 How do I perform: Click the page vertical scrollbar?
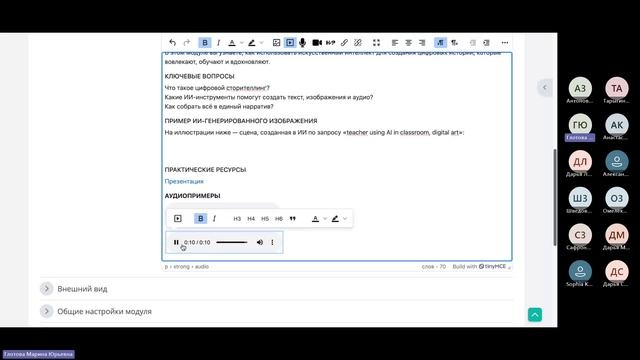click(555, 198)
